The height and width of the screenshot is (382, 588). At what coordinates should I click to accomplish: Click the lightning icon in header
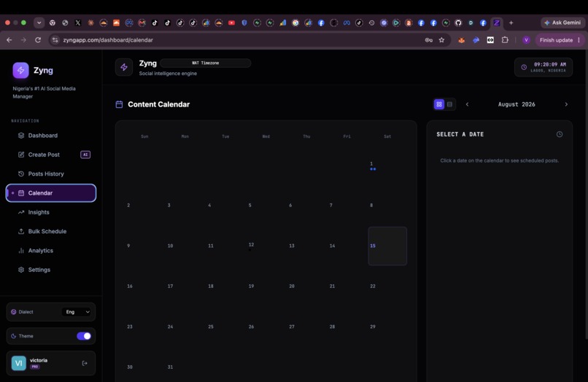124,67
